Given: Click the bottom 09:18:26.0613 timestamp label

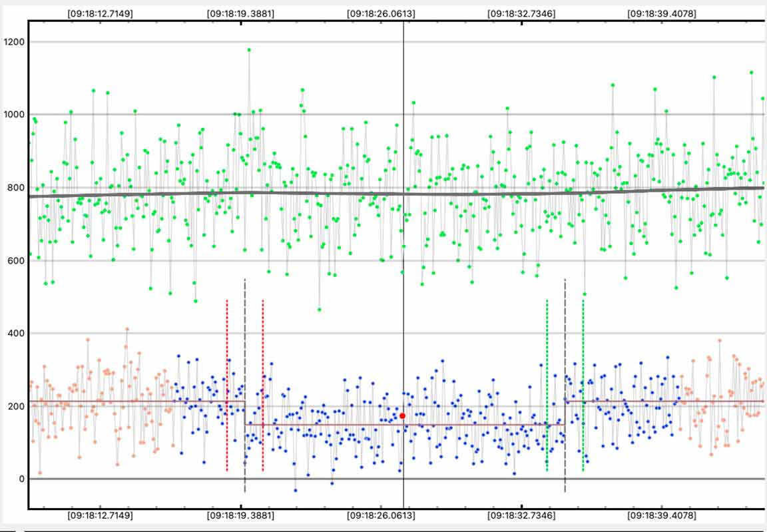Looking at the screenshot, I should click(381, 515).
